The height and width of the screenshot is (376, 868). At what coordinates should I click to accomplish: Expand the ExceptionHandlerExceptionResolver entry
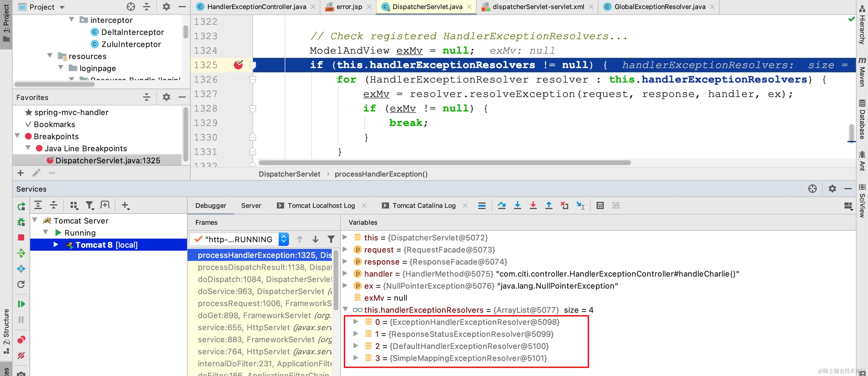tap(355, 322)
